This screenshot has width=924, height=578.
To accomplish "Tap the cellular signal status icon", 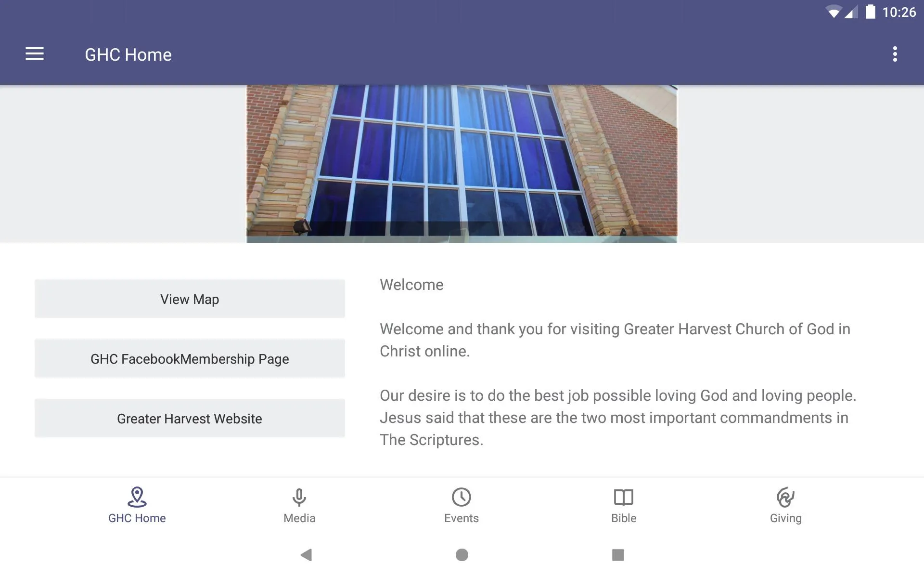I will point(851,12).
